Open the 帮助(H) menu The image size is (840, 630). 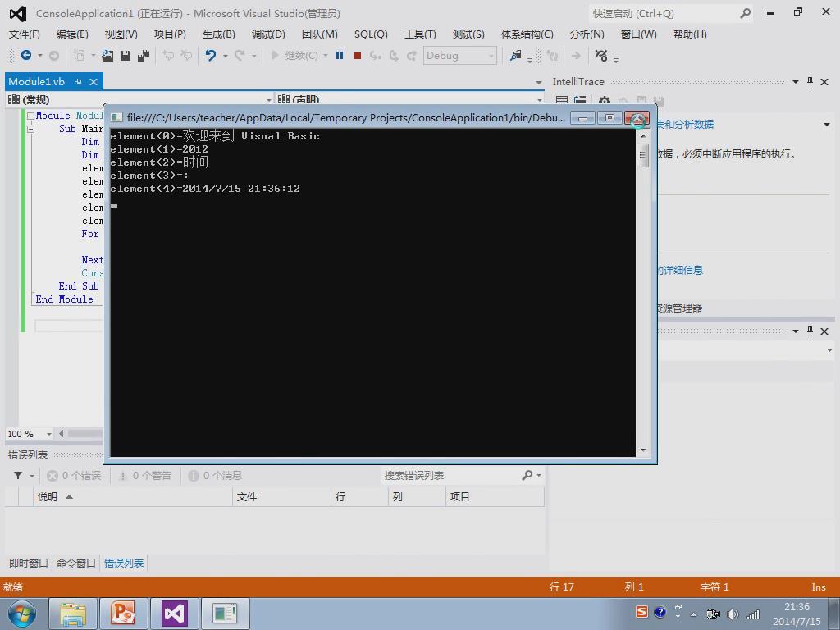click(690, 34)
